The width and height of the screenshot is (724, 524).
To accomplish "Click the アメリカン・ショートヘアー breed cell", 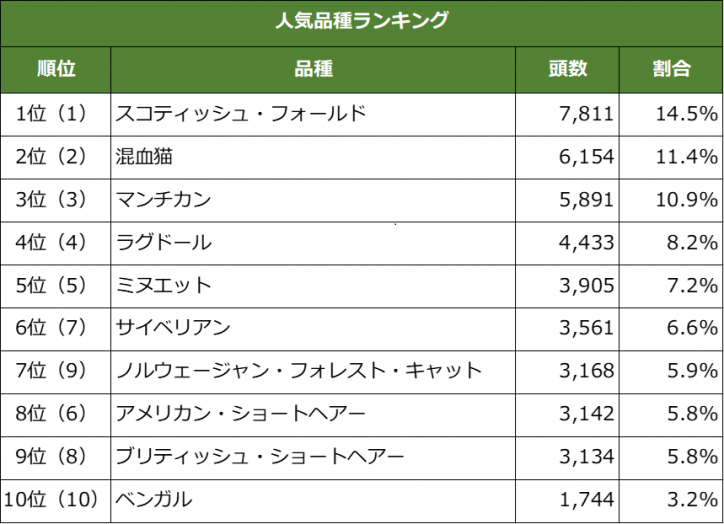I will [313, 415].
